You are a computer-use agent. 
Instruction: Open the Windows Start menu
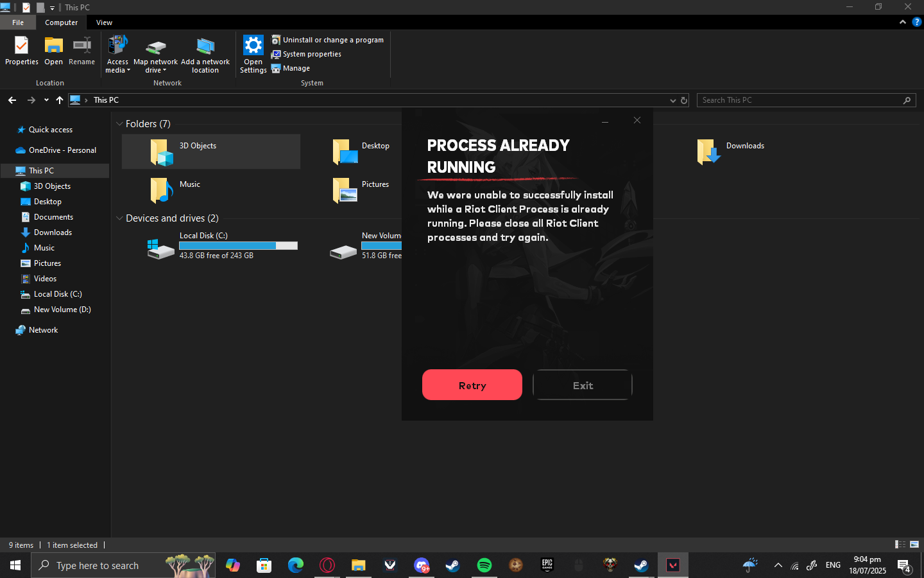(x=15, y=565)
